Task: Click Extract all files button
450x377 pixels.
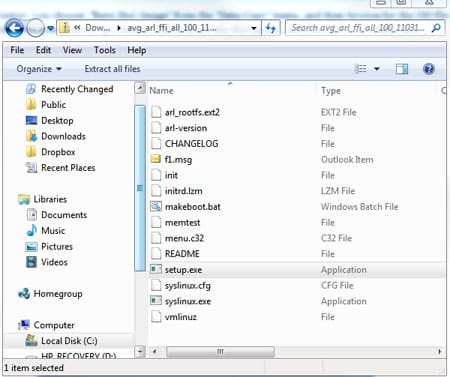Action: coord(112,69)
